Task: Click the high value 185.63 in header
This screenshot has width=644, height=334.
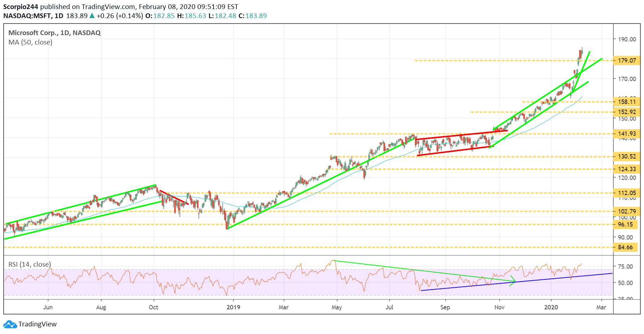Action: pyautogui.click(x=196, y=16)
